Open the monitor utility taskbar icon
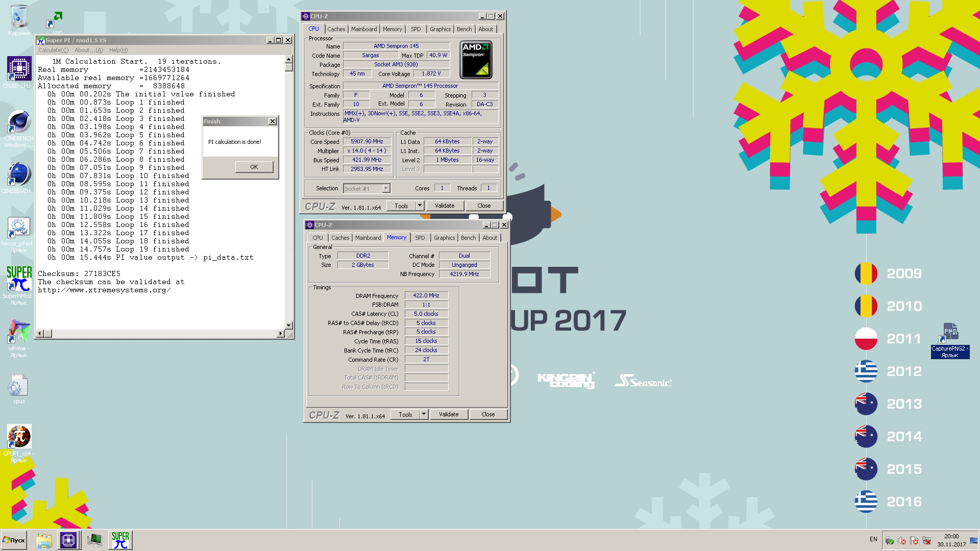 [x=94, y=540]
